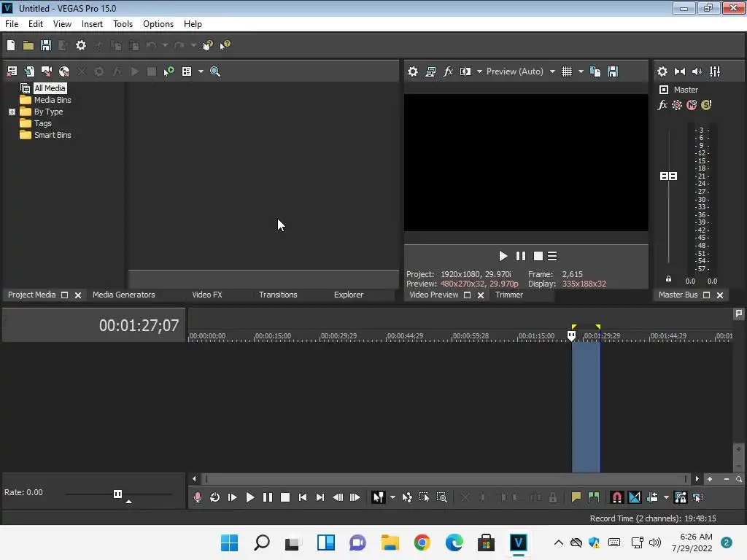Click Go to Start in transport bar
The image size is (747, 560).
pyautogui.click(x=303, y=497)
